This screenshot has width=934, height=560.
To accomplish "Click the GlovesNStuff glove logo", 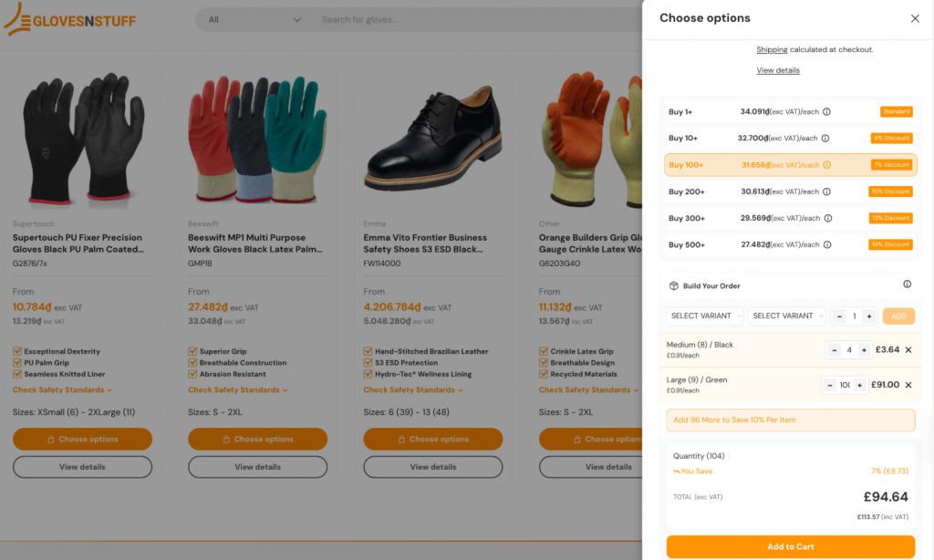I will tap(16, 20).
